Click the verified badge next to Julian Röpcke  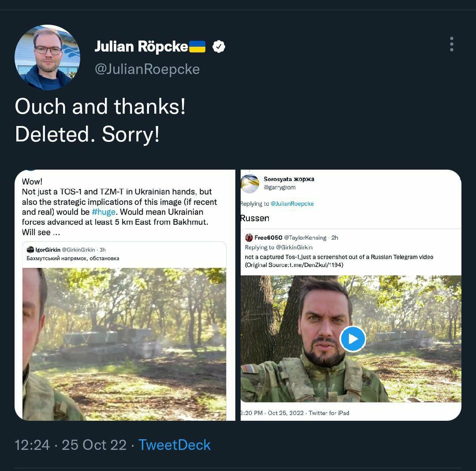219,47
